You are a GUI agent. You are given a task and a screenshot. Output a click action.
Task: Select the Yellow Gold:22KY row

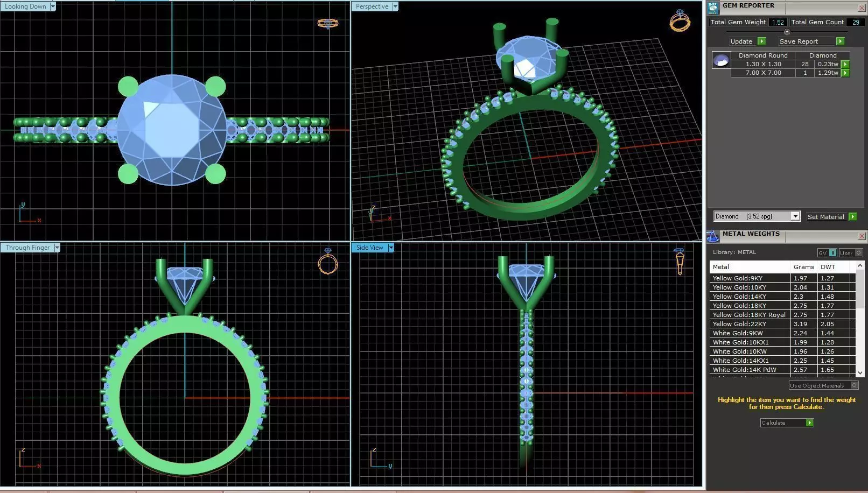point(782,324)
